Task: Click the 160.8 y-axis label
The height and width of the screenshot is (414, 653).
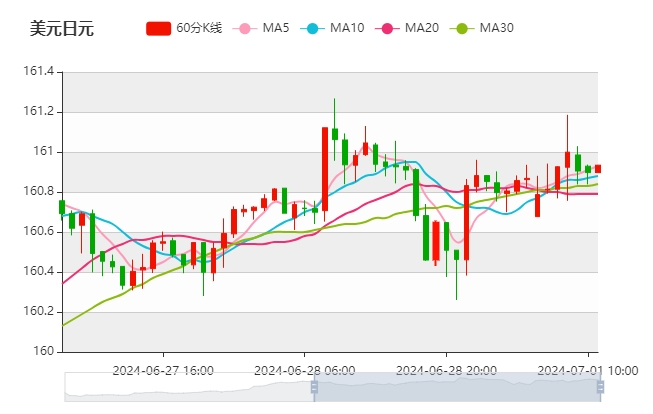Action: pyautogui.click(x=39, y=192)
